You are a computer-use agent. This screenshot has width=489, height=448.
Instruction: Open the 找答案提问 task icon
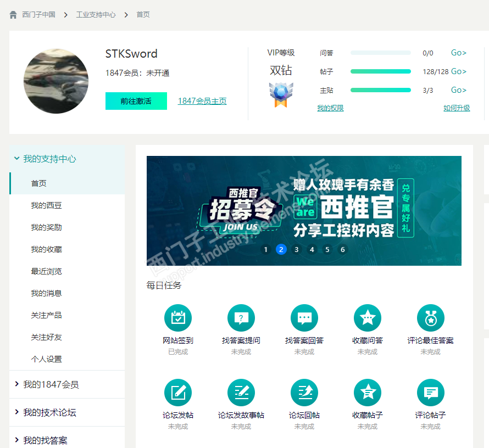pyautogui.click(x=241, y=318)
